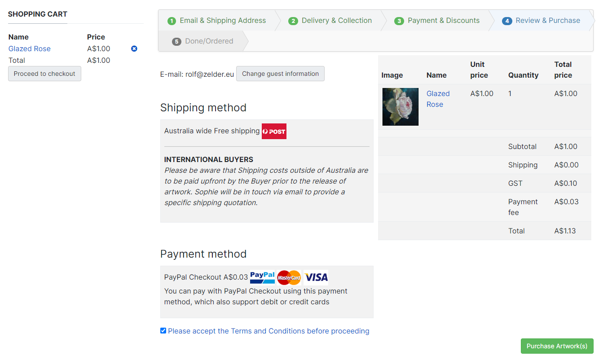Click the Glazed Rose artwork thumbnail

[x=401, y=107]
